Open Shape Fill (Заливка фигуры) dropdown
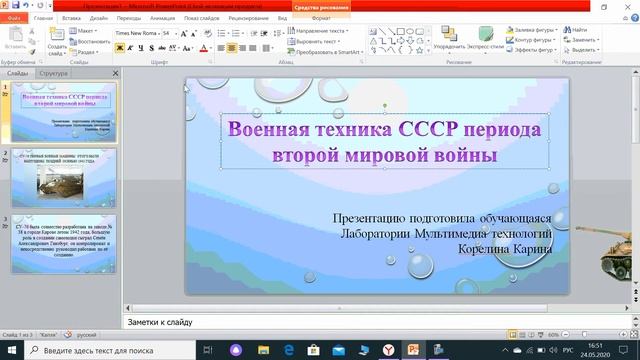The height and width of the screenshot is (360, 640). point(531,30)
